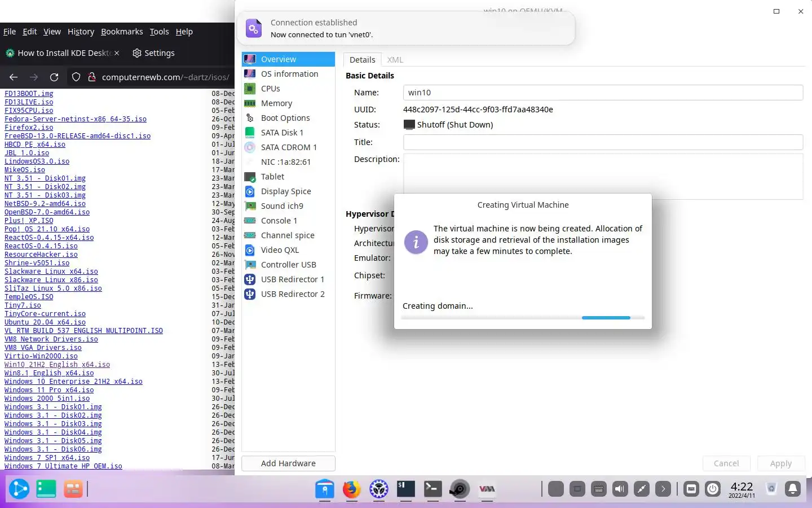The width and height of the screenshot is (812, 508).
Task: Select the Sound ich9 device
Action: [x=288, y=206]
